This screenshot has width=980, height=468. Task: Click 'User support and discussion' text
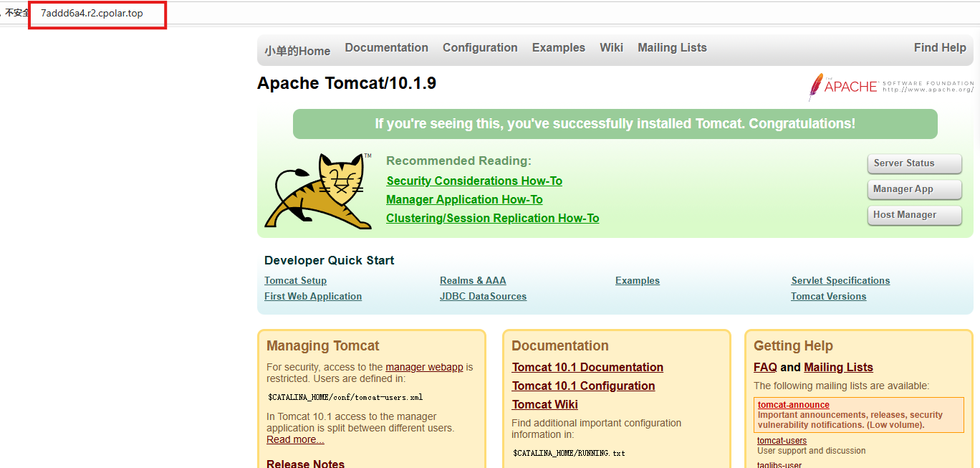click(812, 451)
